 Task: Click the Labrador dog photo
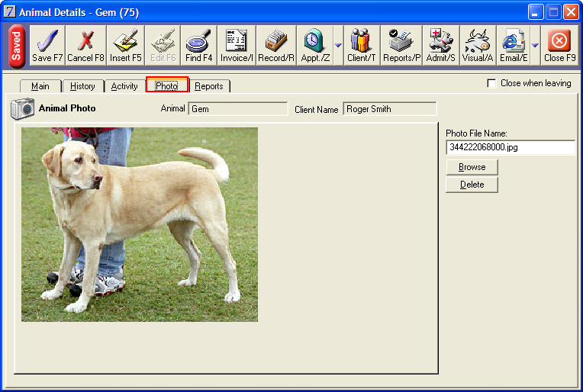click(x=140, y=224)
